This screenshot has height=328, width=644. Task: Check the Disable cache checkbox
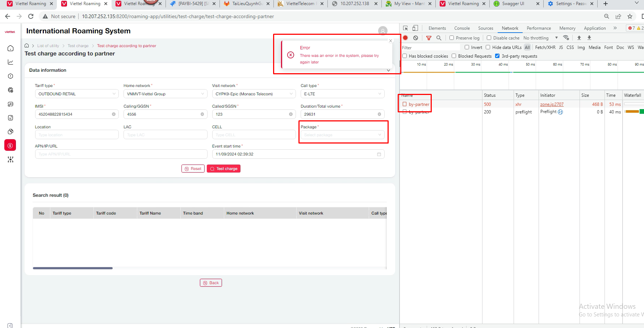point(489,38)
